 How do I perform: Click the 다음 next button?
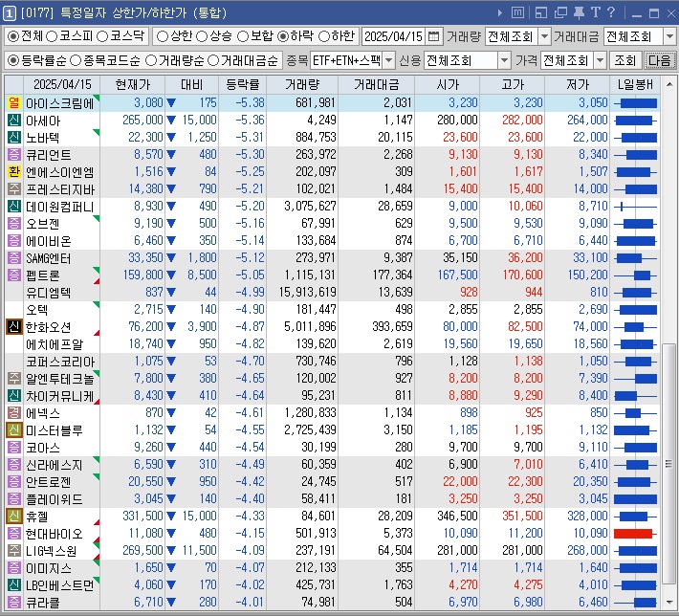point(659,60)
